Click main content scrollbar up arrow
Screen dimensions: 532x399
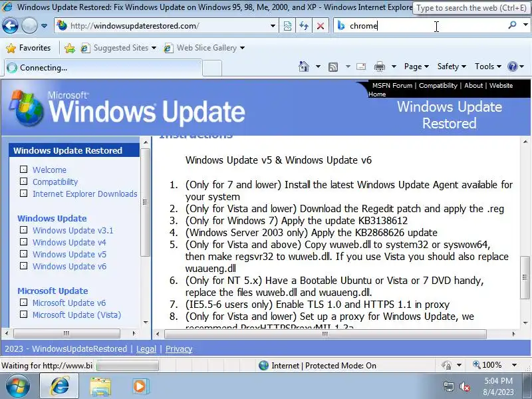[525, 142]
